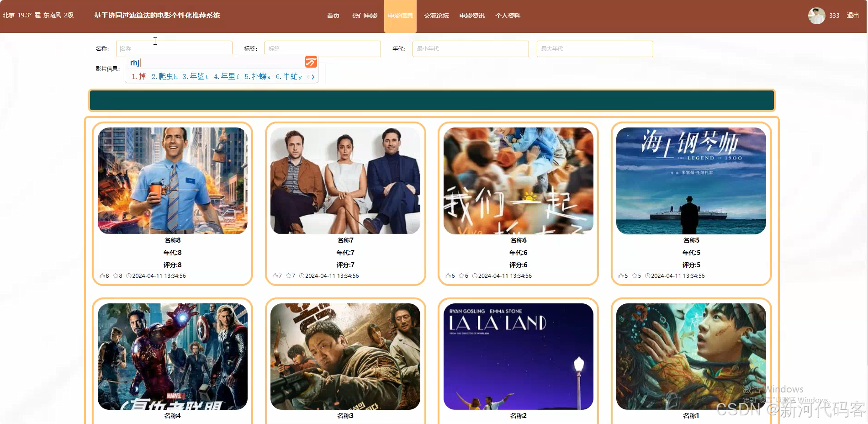This screenshot has width=868, height=424.
Task: Click the 名称4 title text
Action: 173,416
